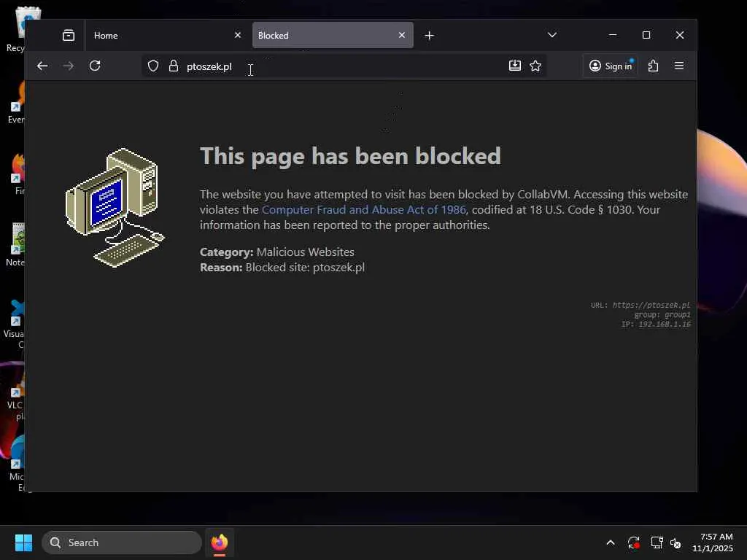Click the ptoszek.pl address bar field

tap(344, 66)
